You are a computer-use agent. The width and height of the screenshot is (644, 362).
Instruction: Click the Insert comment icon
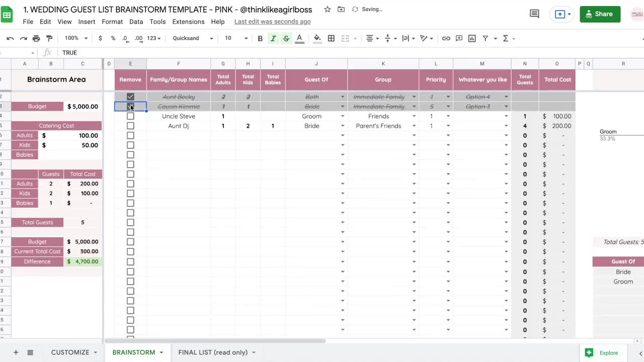[459, 38]
